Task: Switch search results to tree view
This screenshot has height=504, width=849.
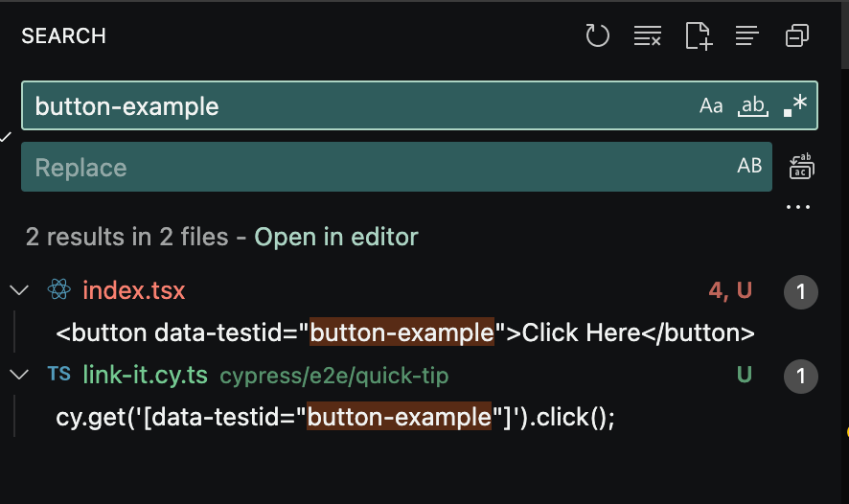Action: pyautogui.click(x=747, y=36)
